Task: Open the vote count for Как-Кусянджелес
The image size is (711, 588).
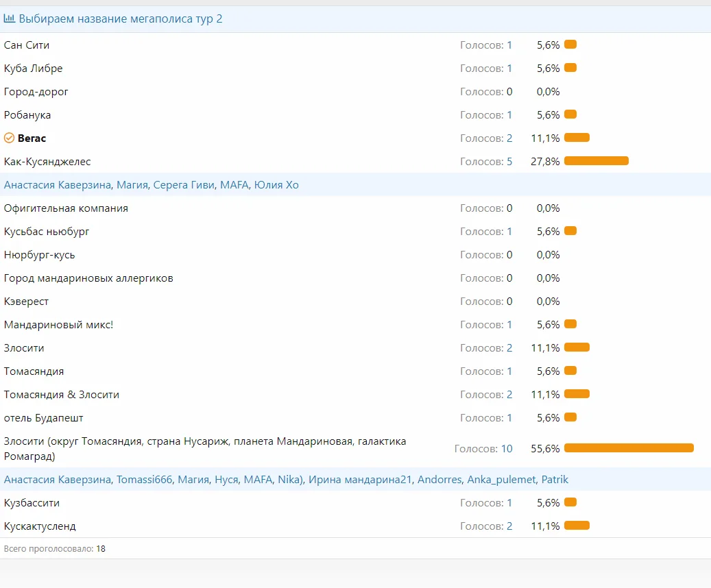Action: [x=509, y=162]
